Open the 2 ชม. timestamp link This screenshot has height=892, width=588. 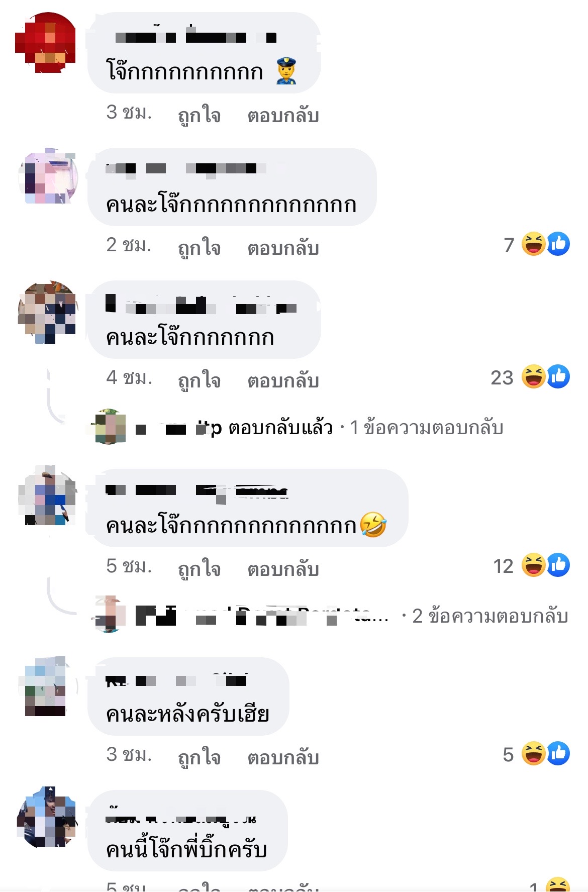click(129, 245)
